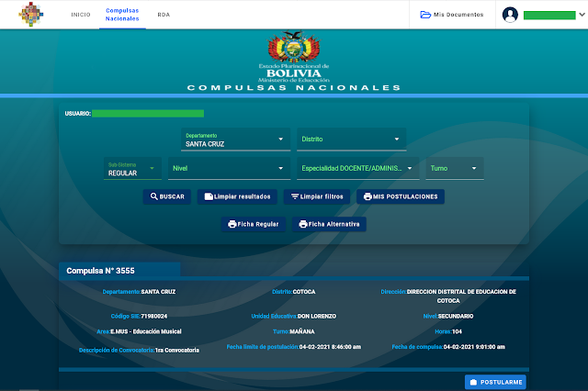The width and height of the screenshot is (588, 391).
Task: Click DIRECCION DISTRITAL DE EDUCACION DE COTOCA text
Action: pyautogui.click(x=461, y=296)
